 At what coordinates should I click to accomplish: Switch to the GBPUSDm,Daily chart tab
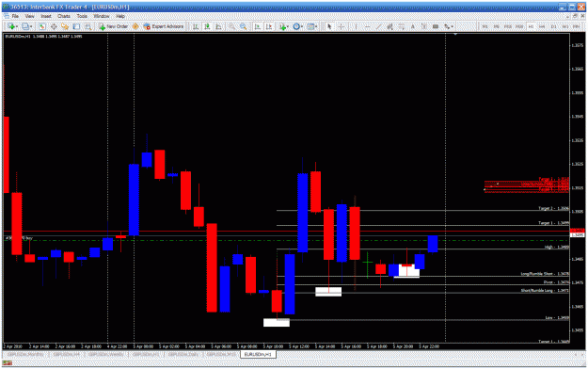[183, 354]
